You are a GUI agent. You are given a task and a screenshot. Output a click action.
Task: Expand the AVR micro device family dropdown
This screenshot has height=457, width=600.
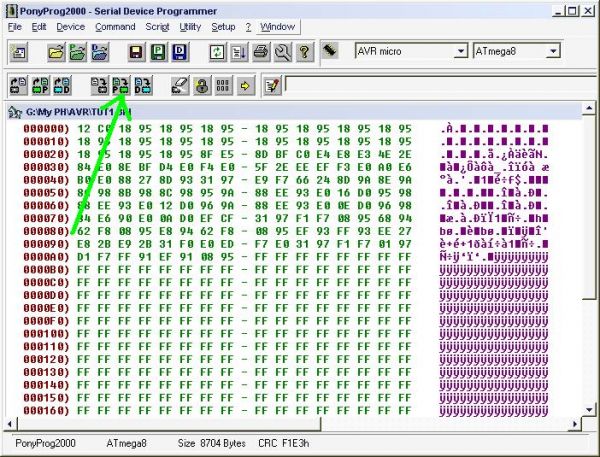point(460,51)
